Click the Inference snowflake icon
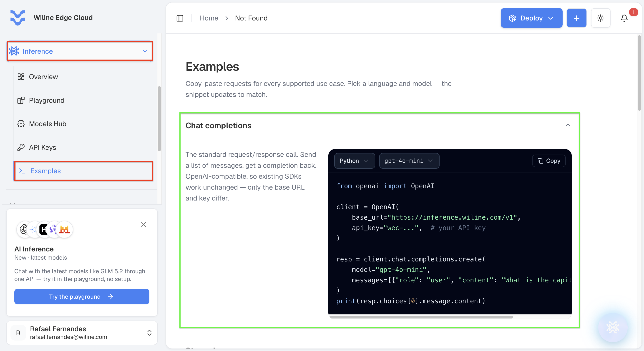 (x=14, y=51)
